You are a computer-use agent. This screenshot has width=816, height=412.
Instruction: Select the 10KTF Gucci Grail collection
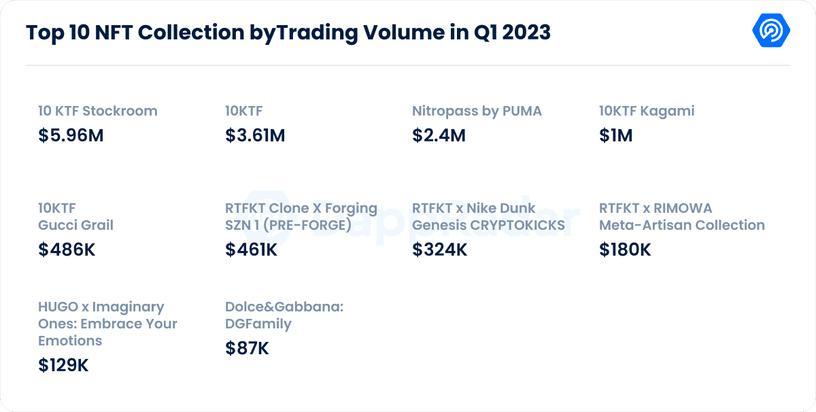click(75, 217)
